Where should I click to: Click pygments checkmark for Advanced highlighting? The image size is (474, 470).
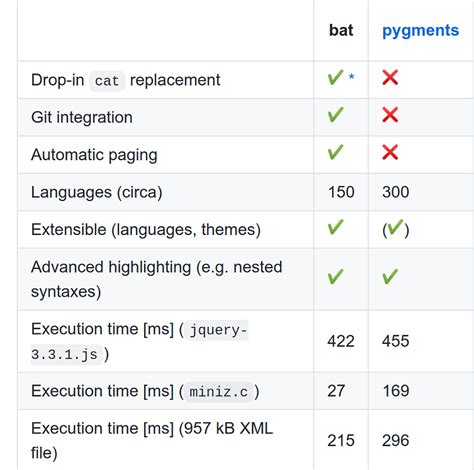pyautogui.click(x=390, y=277)
